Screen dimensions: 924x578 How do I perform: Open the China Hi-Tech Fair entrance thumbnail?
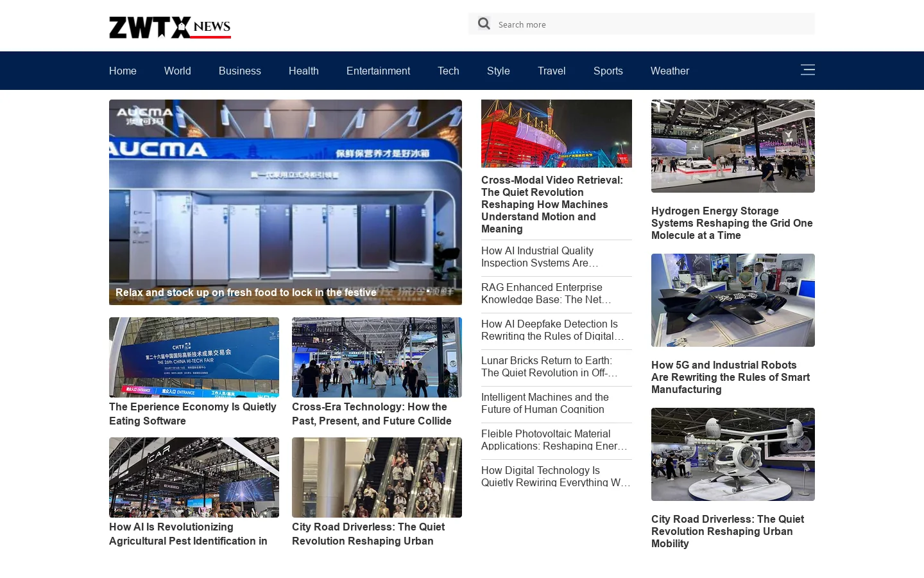[194, 357]
